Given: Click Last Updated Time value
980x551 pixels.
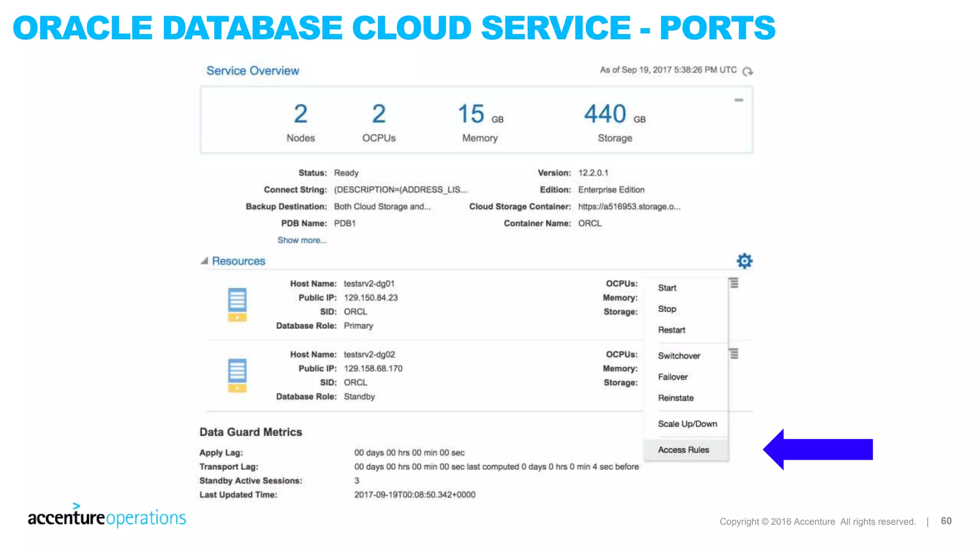Looking at the screenshot, I should [x=415, y=495].
